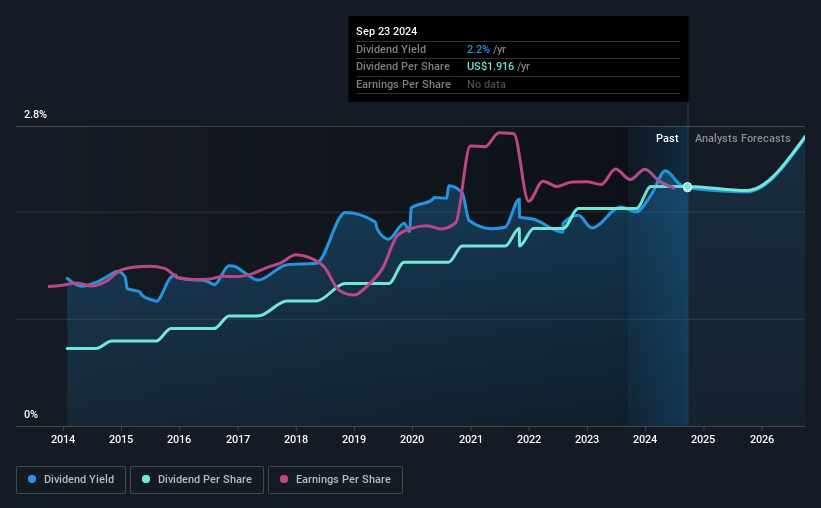Click the US$1.916 dividend per share value

point(491,67)
